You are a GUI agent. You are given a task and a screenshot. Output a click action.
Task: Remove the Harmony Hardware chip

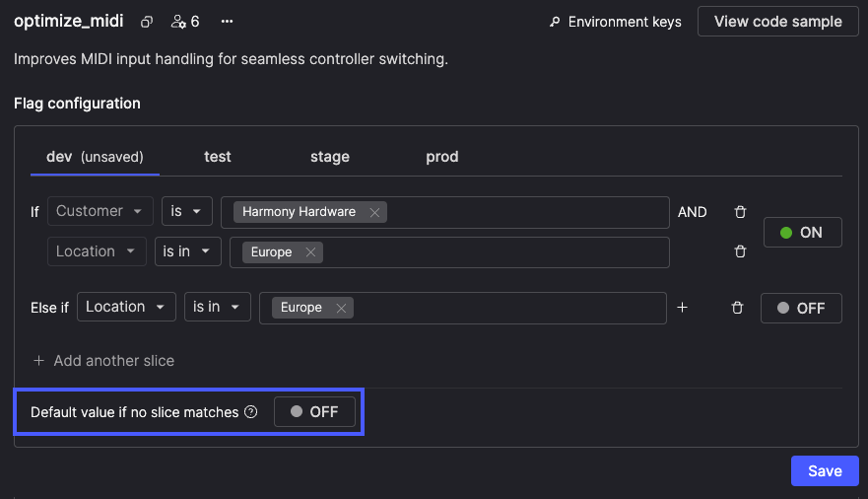click(x=374, y=212)
